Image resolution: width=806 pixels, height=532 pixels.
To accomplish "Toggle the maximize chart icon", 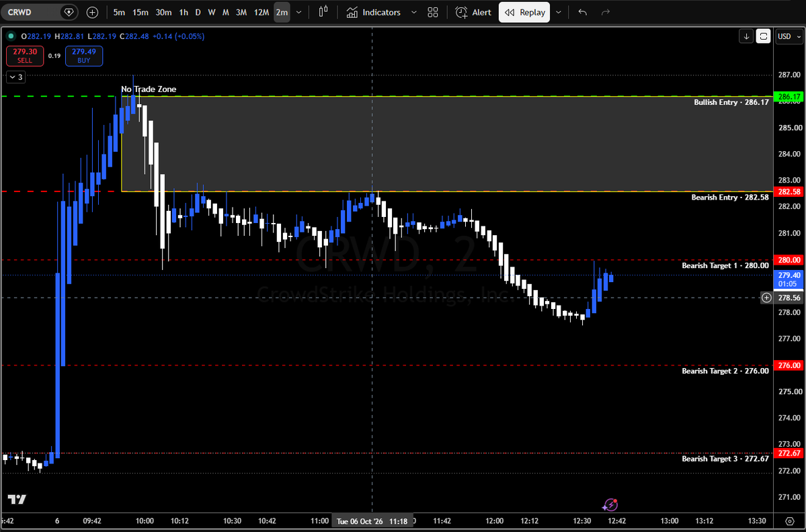I will (x=764, y=36).
